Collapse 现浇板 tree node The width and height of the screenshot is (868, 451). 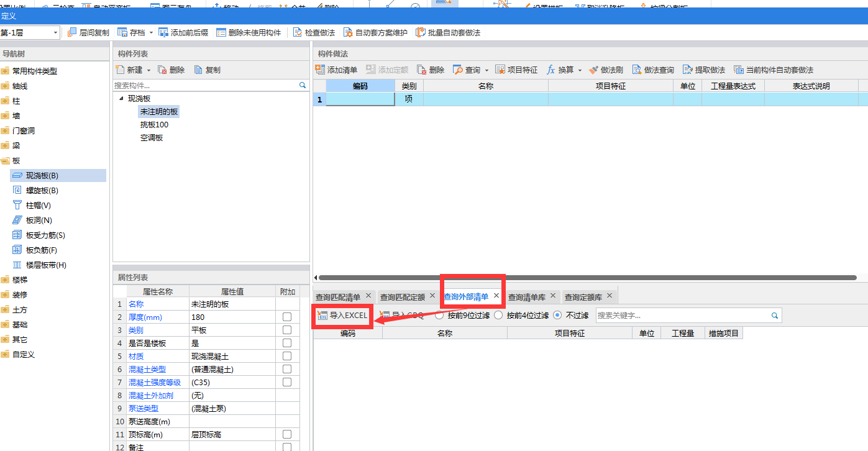121,98
